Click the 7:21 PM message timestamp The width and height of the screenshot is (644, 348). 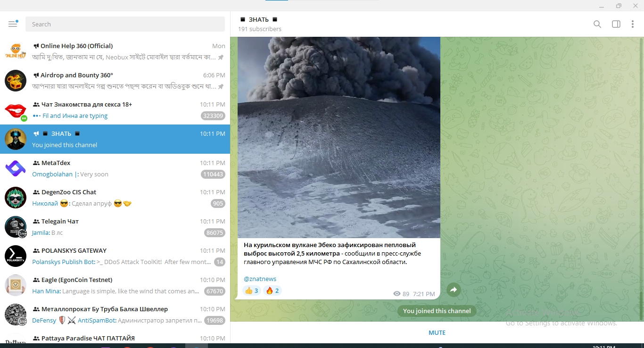point(424,294)
